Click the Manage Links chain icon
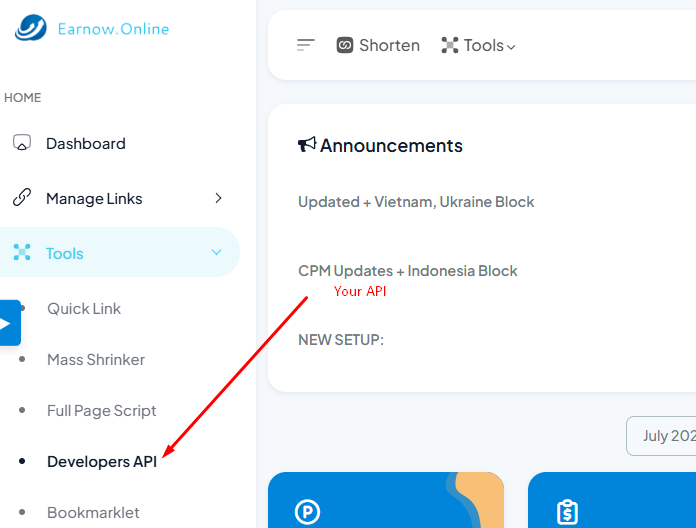 tap(22, 198)
